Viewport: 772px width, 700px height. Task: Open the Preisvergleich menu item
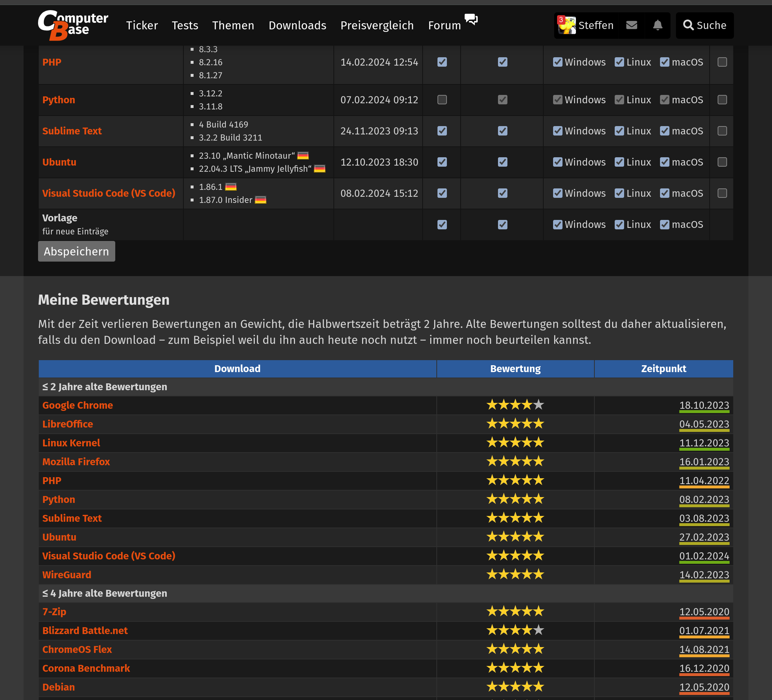pyautogui.click(x=377, y=25)
